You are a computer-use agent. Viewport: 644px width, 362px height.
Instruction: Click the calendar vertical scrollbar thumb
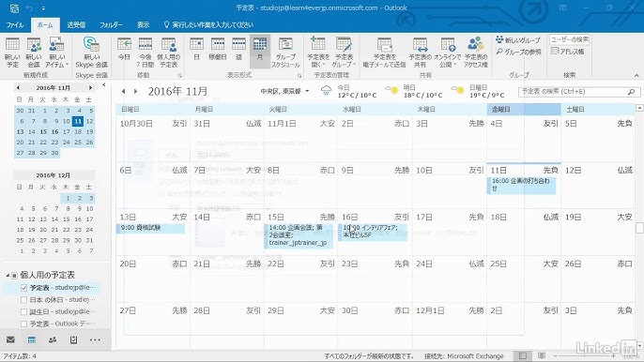[x=639, y=228]
